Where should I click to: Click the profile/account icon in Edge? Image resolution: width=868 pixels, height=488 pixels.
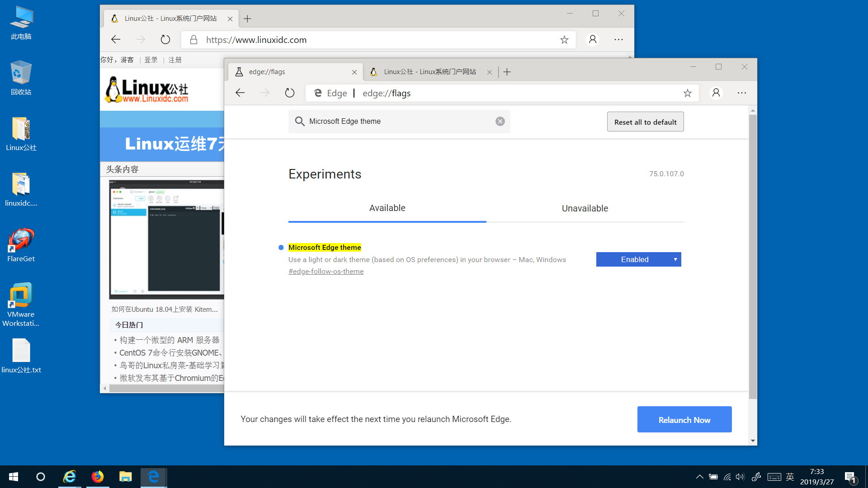(715, 93)
